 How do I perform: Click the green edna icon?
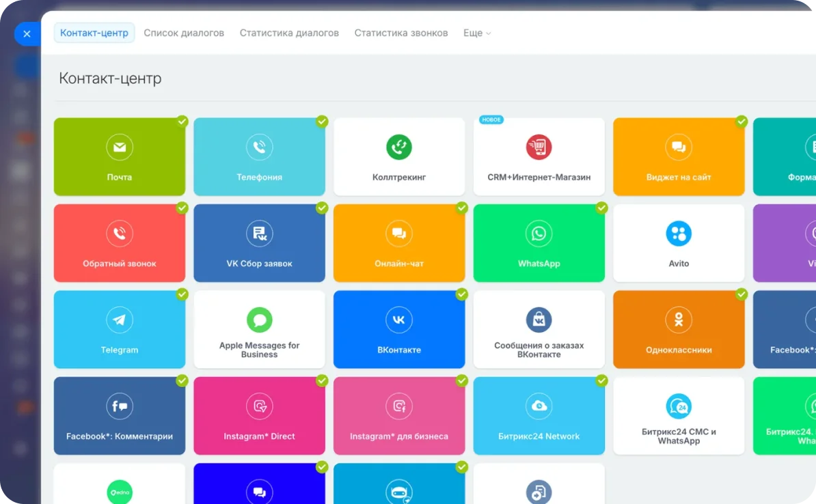(x=119, y=492)
